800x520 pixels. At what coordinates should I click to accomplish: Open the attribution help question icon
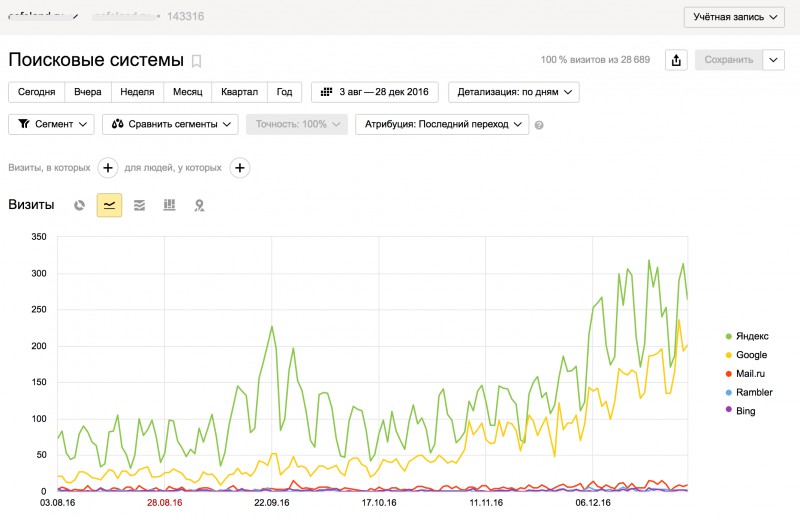pos(539,125)
